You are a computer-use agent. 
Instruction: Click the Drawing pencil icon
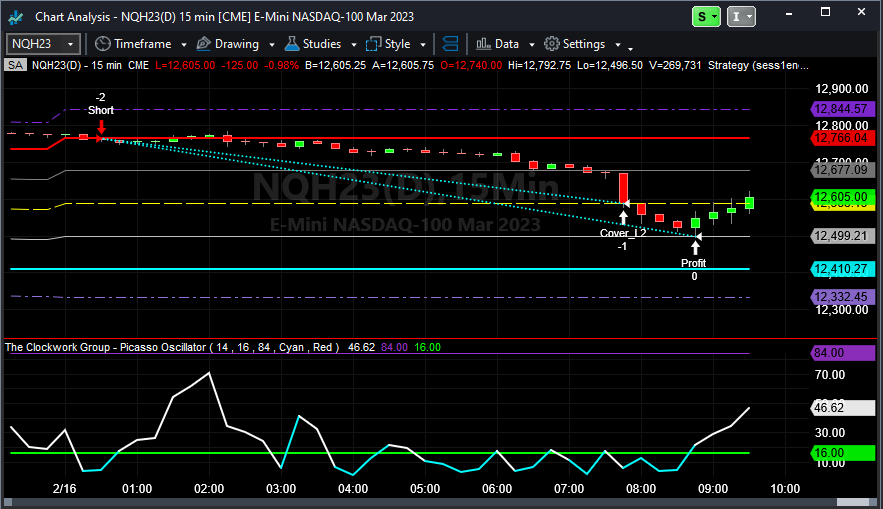pos(203,44)
